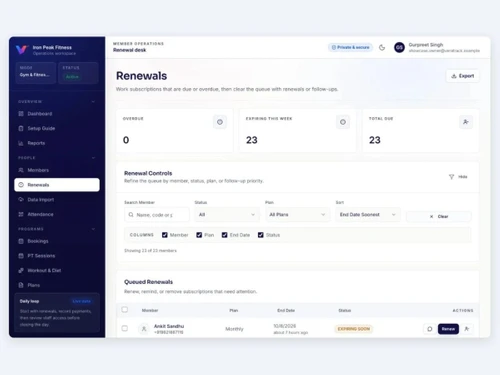Viewport: 500px width, 375px height.
Task: Open Workout & Diet
Action: [x=57, y=270]
